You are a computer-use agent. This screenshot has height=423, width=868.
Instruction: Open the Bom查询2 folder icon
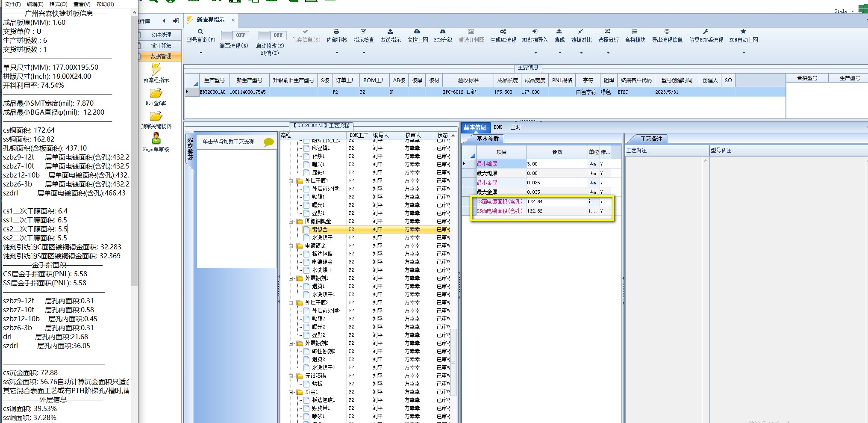(x=156, y=93)
